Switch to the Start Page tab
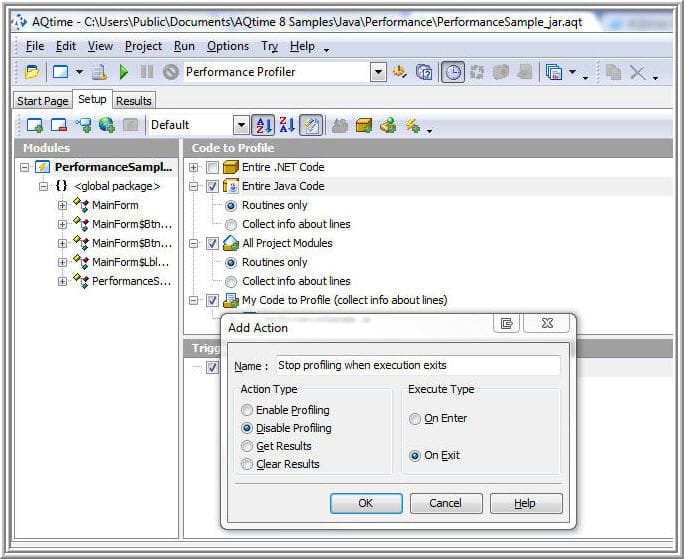This screenshot has height=559, width=684. pyautogui.click(x=43, y=101)
